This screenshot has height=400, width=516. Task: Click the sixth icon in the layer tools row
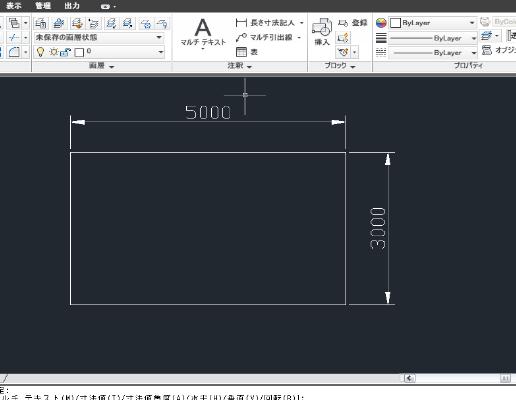(x=128, y=23)
